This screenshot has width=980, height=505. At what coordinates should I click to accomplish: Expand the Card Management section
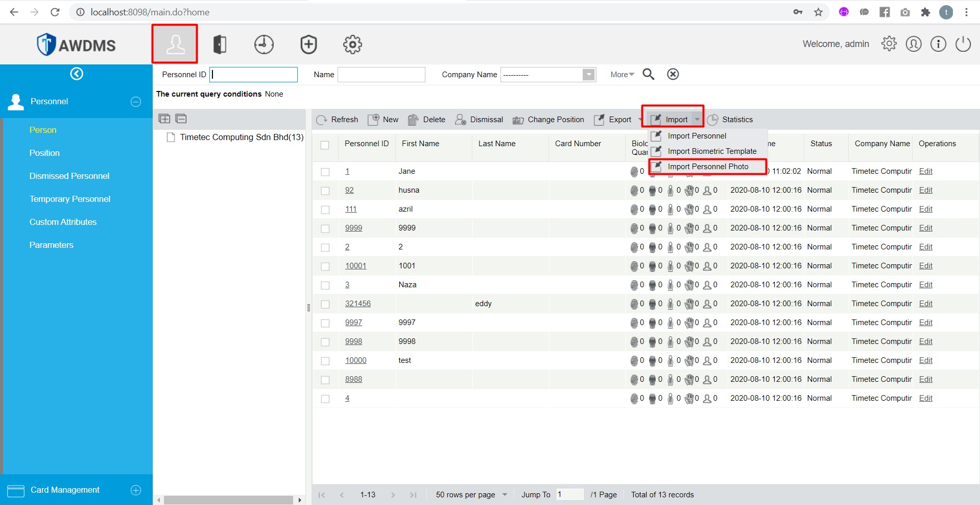click(136, 490)
